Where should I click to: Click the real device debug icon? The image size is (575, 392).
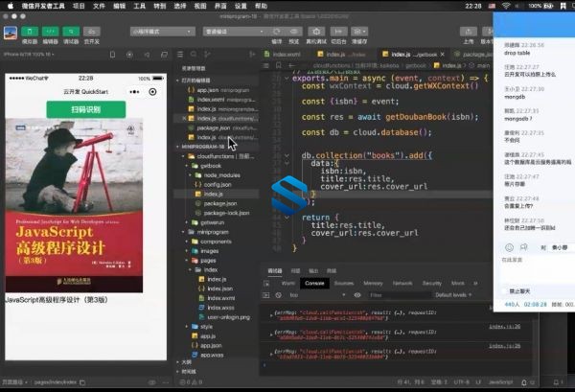[316, 32]
